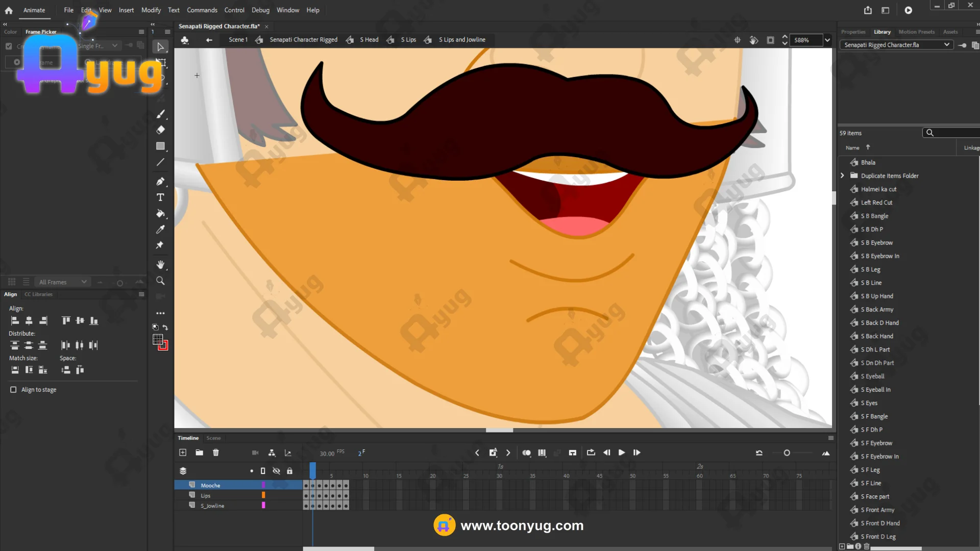Image resolution: width=980 pixels, height=551 pixels.
Task: Toggle hide all layers icon in timeline
Action: (x=276, y=471)
